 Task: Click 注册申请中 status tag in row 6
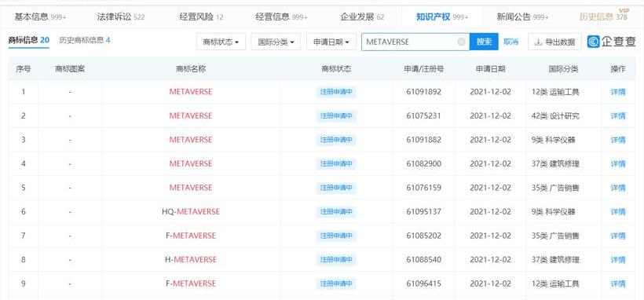(336, 211)
